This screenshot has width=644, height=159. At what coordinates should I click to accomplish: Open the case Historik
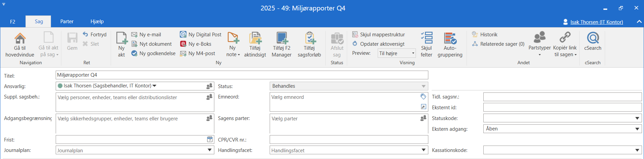(x=485, y=34)
